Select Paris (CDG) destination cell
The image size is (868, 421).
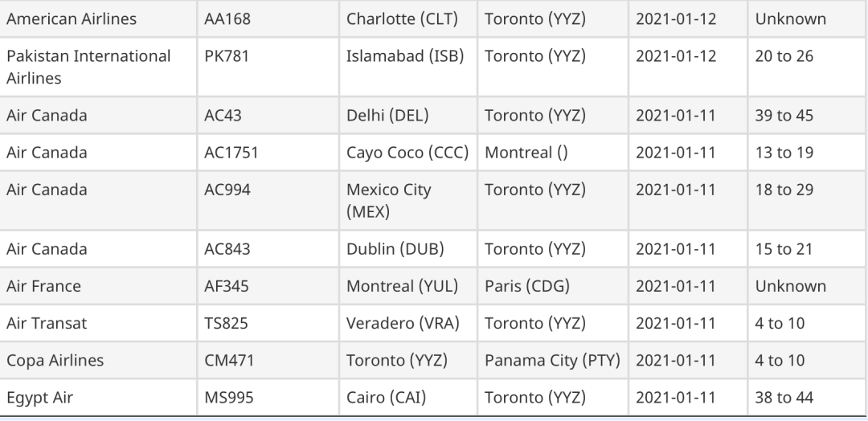pos(553,286)
